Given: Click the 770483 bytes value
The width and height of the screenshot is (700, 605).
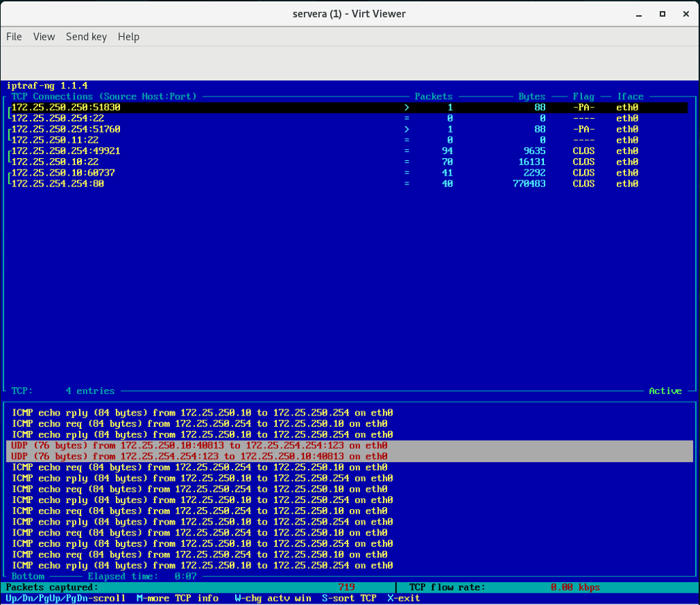Looking at the screenshot, I should pos(529,183).
